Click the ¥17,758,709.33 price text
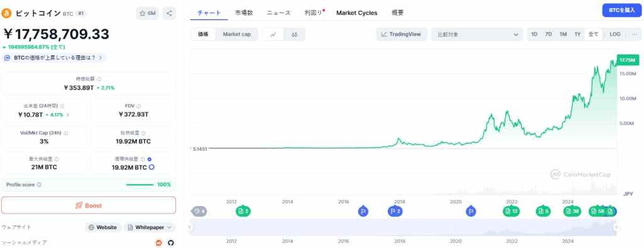This screenshot has height=248, width=644. 56,34
